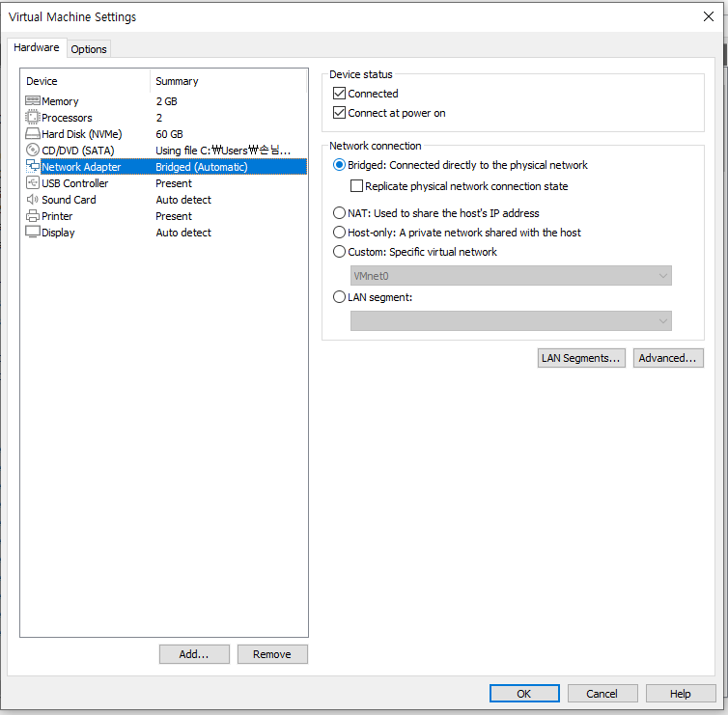728x715 pixels.
Task: Confirm settings with OK
Action: point(524,694)
